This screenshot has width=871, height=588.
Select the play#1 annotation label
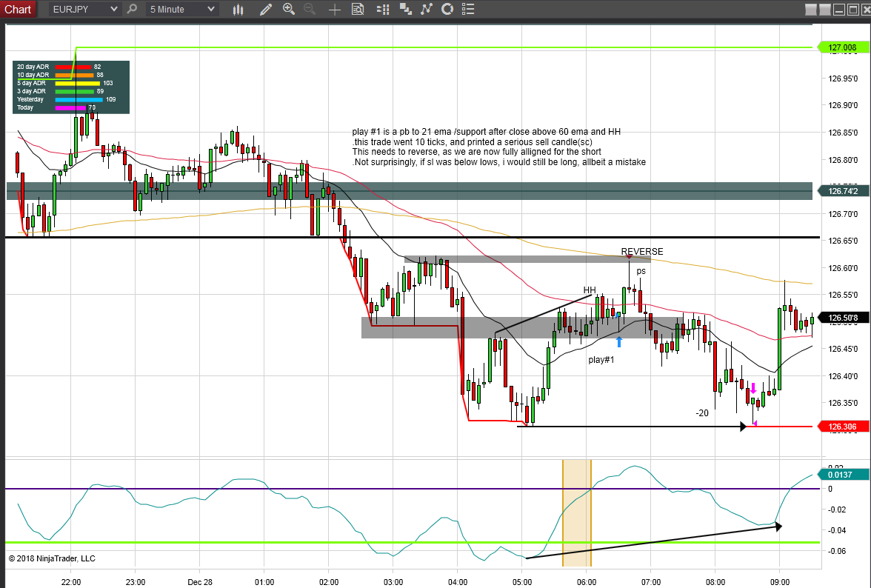click(x=601, y=360)
